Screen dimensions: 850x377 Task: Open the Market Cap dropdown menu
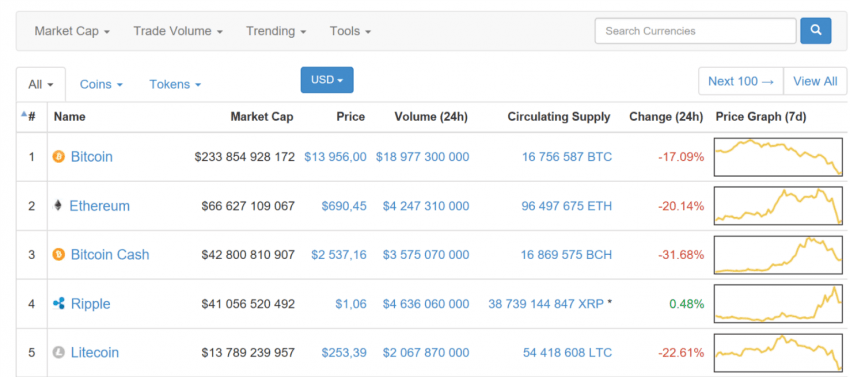click(72, 31)
